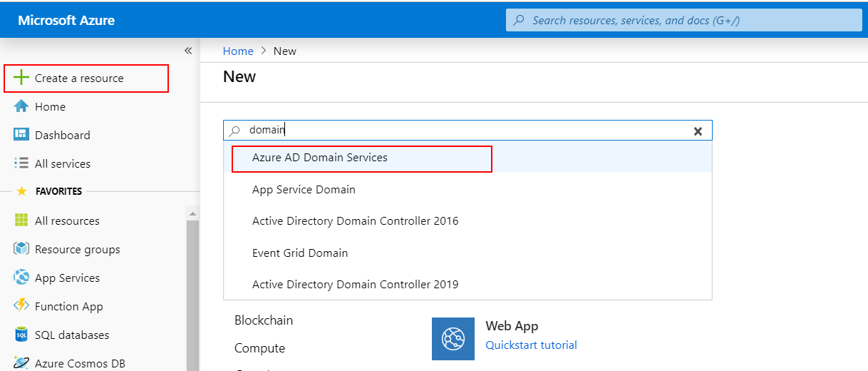Click the green plus Create a resource icon
The image size is (868, 371).
click(x=21, y=78)
